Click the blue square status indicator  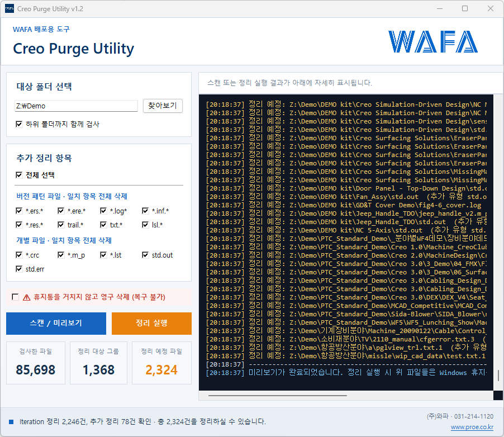pos(11,422)
